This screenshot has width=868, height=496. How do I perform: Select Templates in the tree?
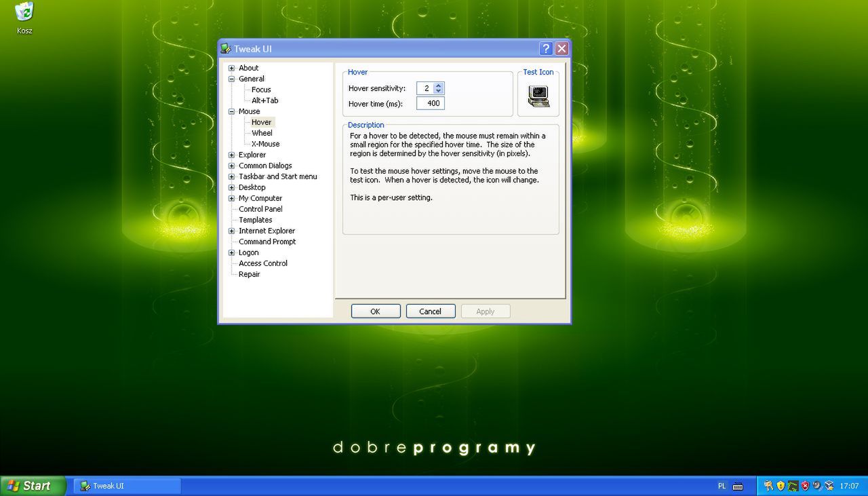(256, 220)
